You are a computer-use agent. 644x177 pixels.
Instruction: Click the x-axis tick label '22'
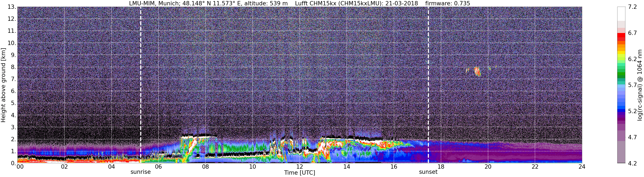535,167
